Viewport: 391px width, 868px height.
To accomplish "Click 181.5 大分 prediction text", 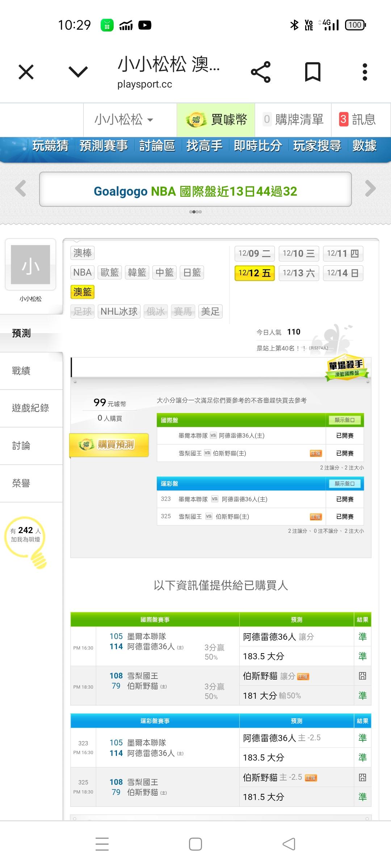I will [x=264, y=797].
